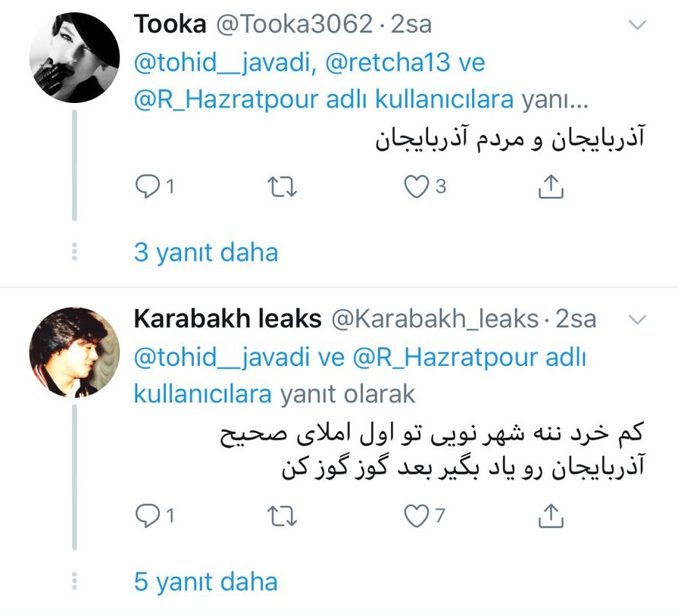Viewport: 678px width, 616px height.
Task: Like Karabakh leaks' tweet
Action: coord(416,516)
